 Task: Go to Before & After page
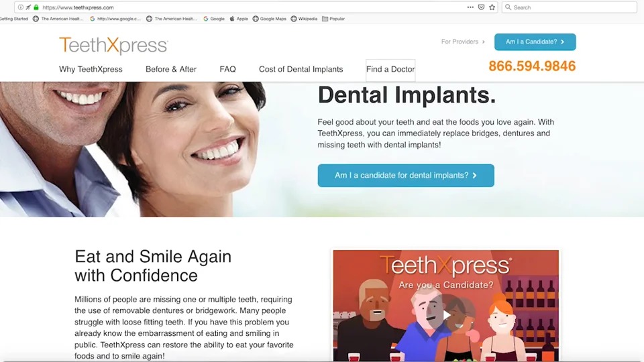point(171,69)
